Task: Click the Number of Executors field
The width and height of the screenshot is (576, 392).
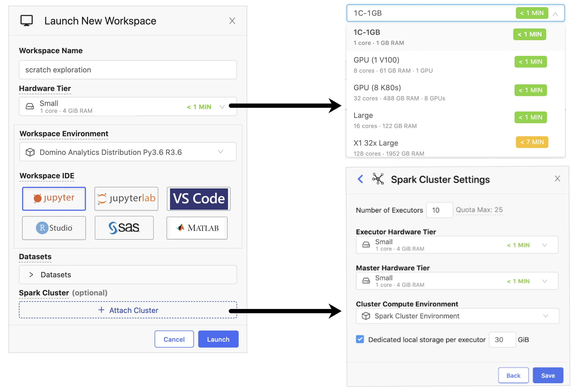Action: tap(439, 210)
